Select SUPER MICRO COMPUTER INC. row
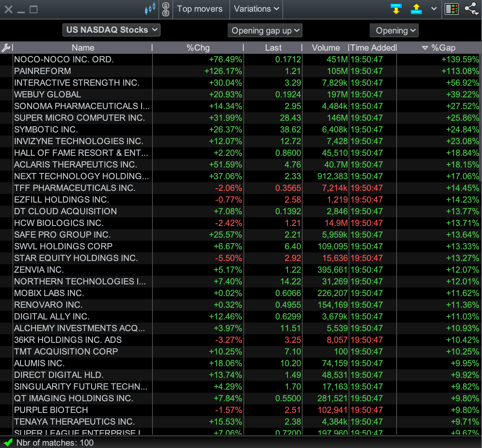 240,118
